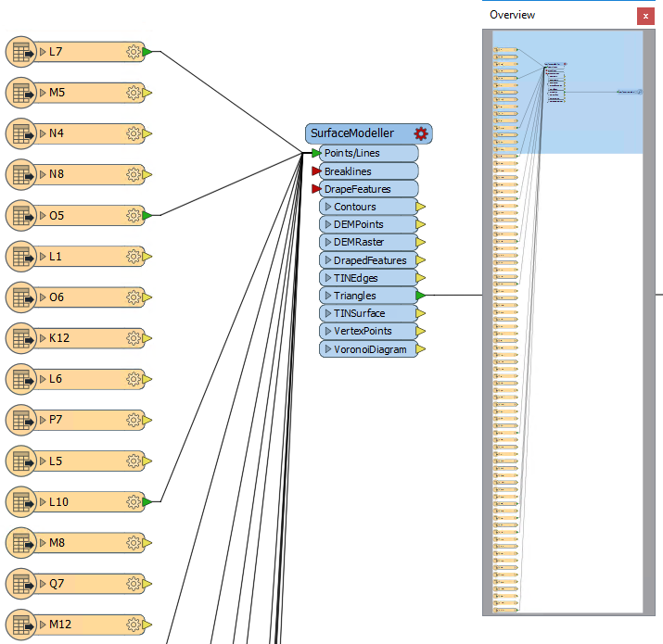Open L5 reader parameters gear

pyautogui.click(x=134, y=461)
